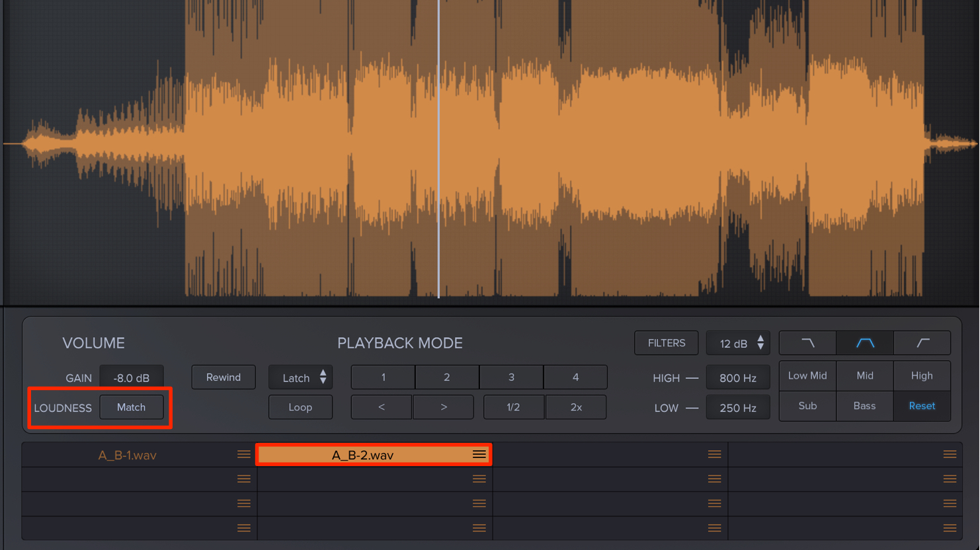Select the low-pass filter shape icon
Image resolution: width=980 pixels, height=550 pixels.
tap(808, 343)
